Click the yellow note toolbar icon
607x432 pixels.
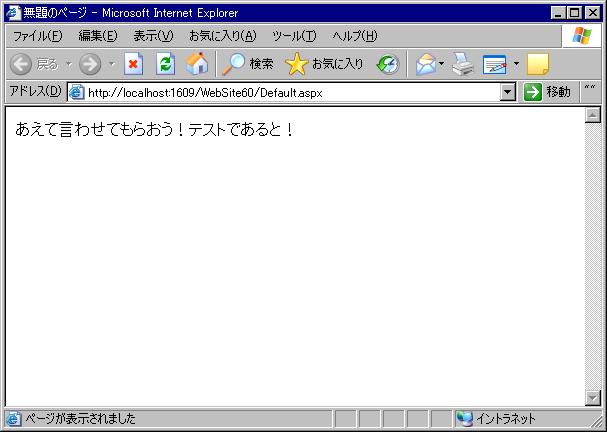coord(538,64)
